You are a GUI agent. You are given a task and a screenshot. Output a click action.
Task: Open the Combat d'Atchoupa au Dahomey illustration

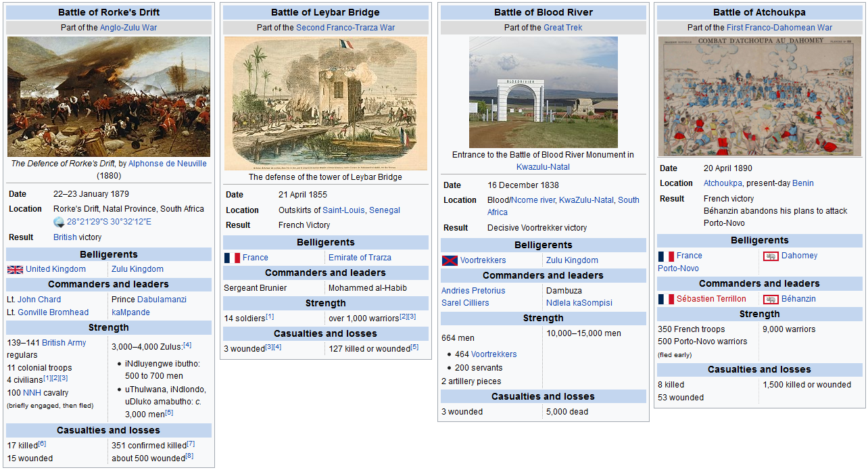pos(760,97)
